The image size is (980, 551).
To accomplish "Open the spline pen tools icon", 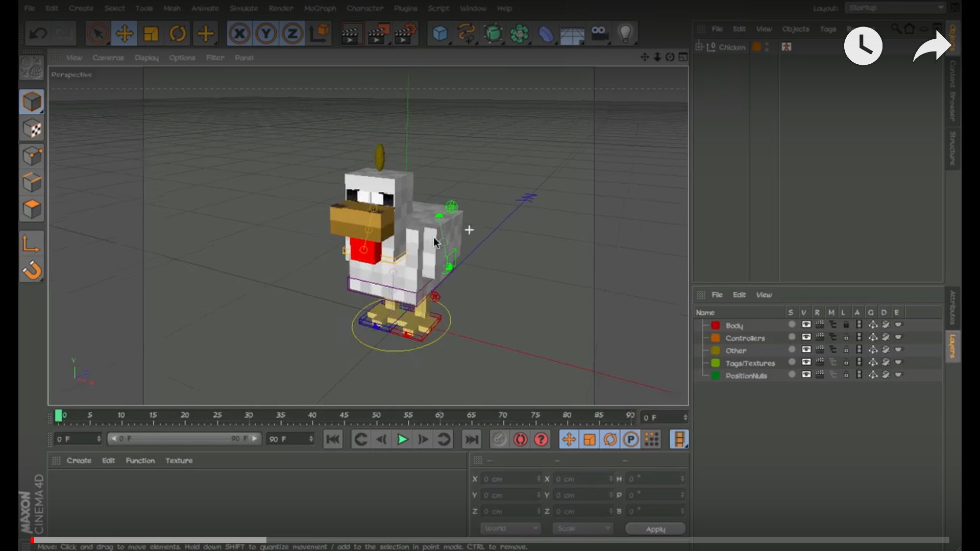I will (467, 34).
